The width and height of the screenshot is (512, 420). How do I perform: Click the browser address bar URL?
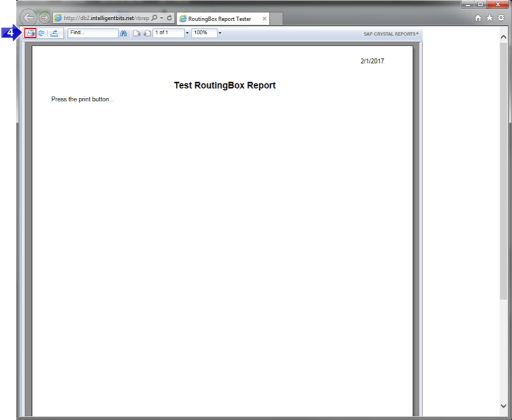(106, 18)
